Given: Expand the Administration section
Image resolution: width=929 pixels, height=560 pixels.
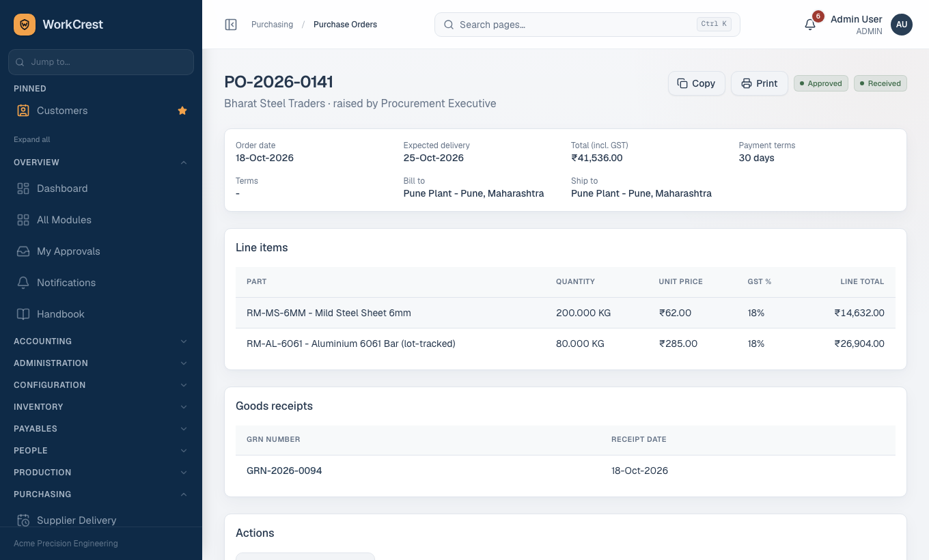Looking at the screenshot, I should [101, 363].
